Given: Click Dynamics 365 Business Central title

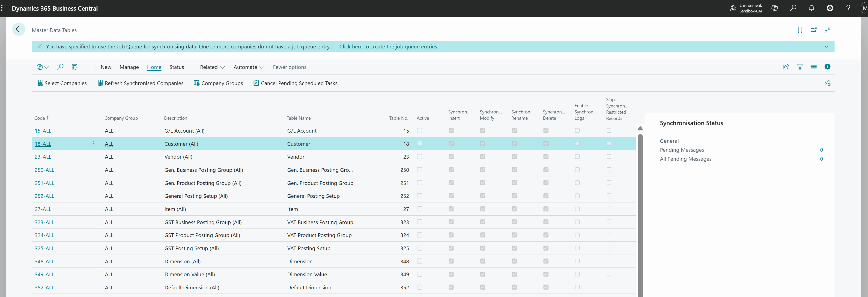Looking at the screenshot, I should tap(55, 9).
